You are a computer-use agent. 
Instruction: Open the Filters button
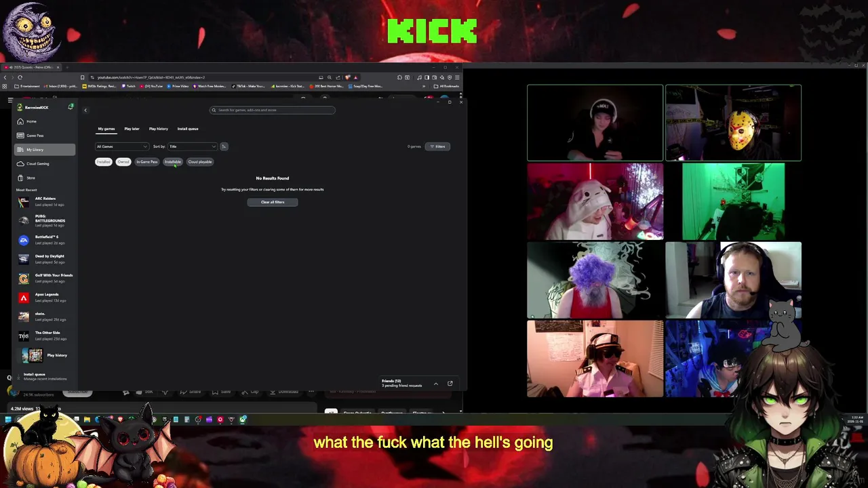(437, 146)
